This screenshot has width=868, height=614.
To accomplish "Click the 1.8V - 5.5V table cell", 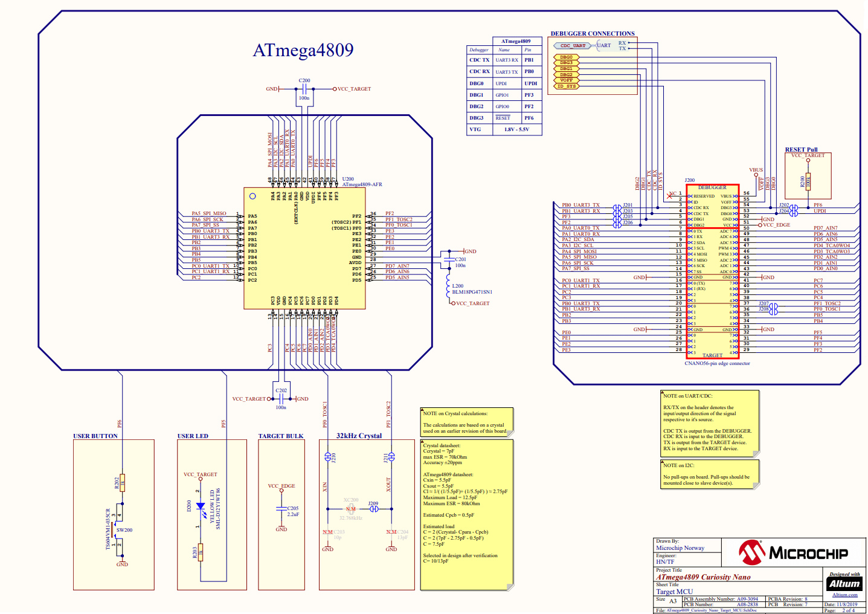I will click(x=517, y=129).
